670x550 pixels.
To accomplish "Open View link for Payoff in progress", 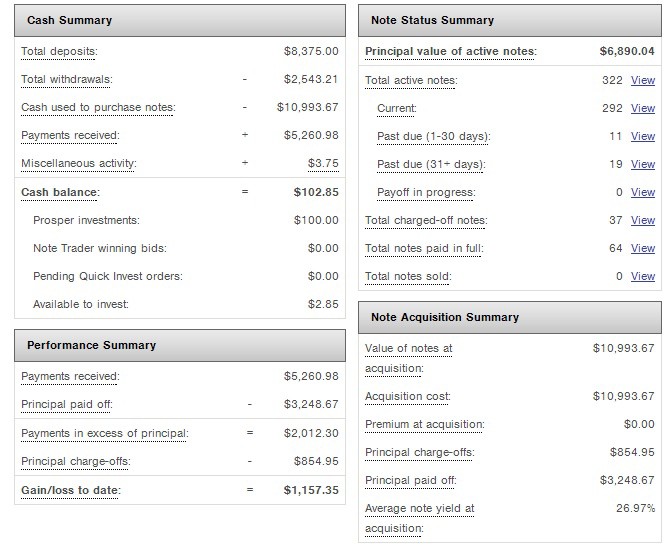I will tap(643, 192).
